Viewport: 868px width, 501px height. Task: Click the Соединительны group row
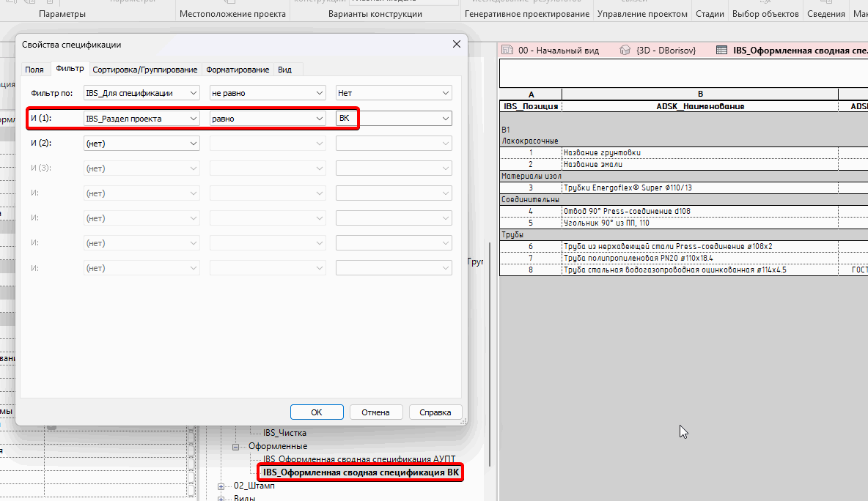(684, 199)
